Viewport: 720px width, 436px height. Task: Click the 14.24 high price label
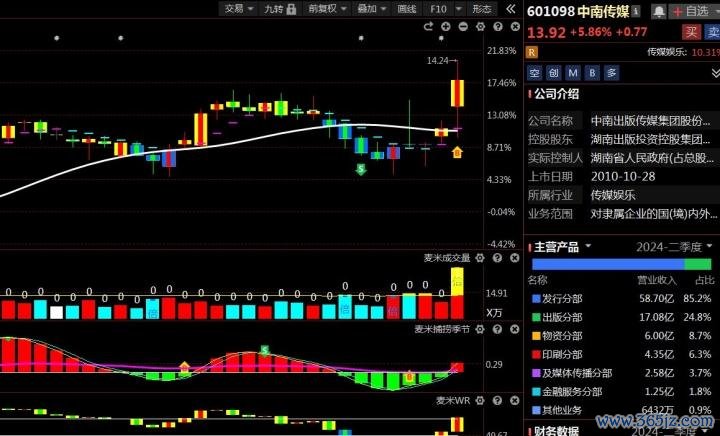[437, 61]
